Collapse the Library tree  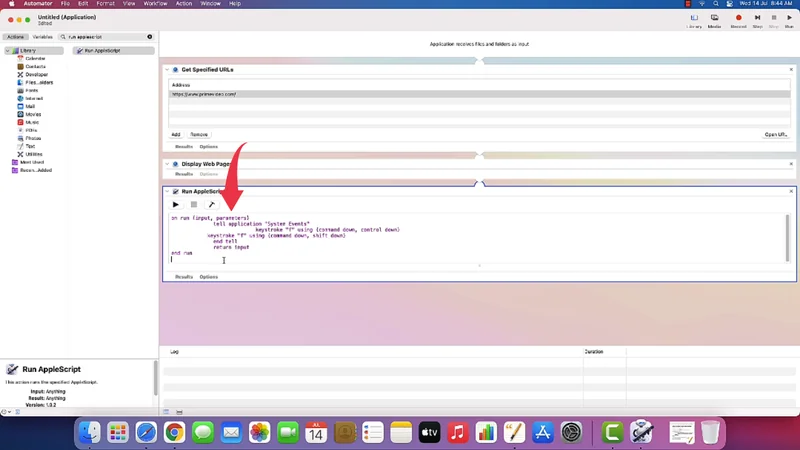click(x=7, y=50)
